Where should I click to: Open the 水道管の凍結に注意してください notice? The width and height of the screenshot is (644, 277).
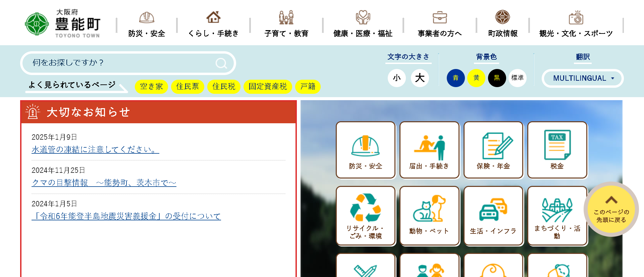95,149
